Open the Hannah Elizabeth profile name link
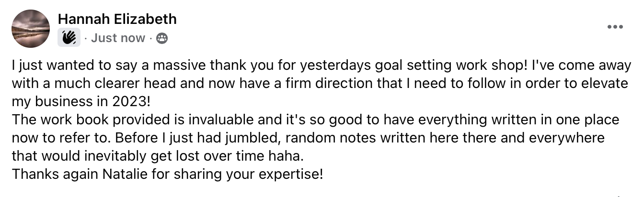 (x=117, y=19)
